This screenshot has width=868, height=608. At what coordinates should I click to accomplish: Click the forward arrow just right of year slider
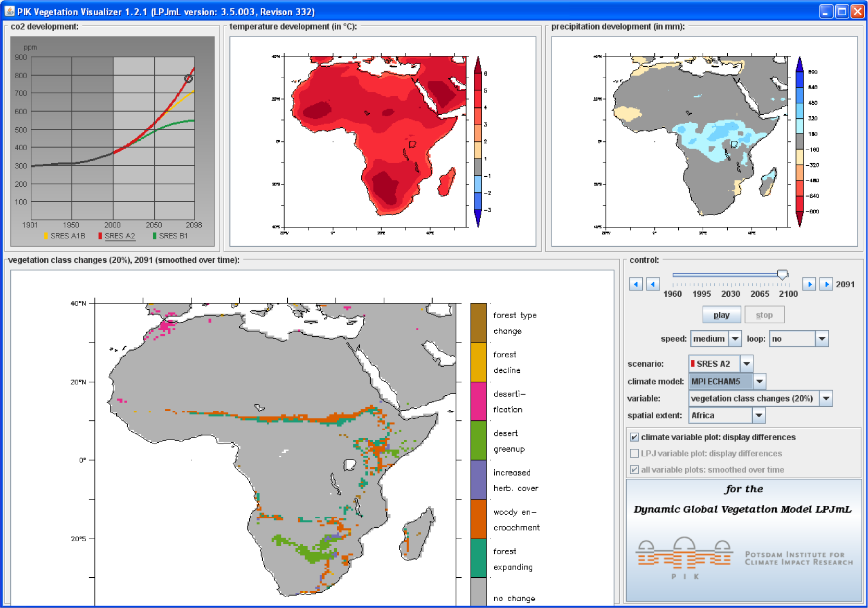coord(809,284)
